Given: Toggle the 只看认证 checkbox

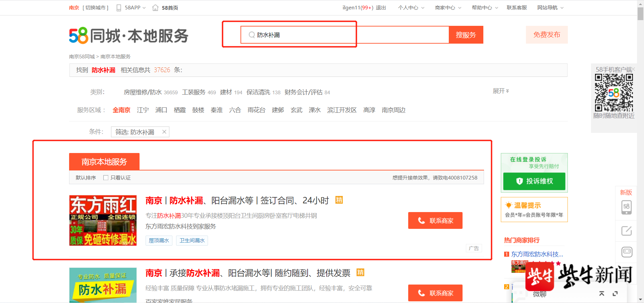Looking at the screenshot, I should point(106,178).
